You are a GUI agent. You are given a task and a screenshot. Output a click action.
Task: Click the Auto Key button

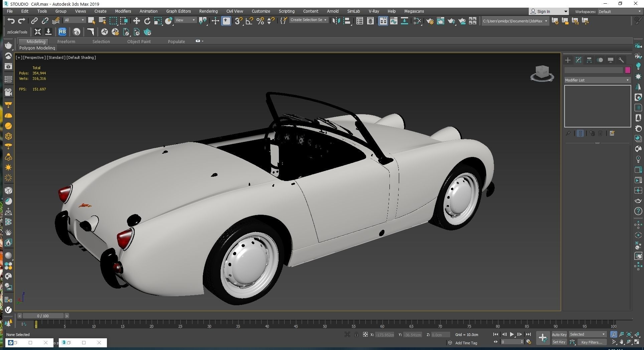pyautogui.click(x=559, y=334)
